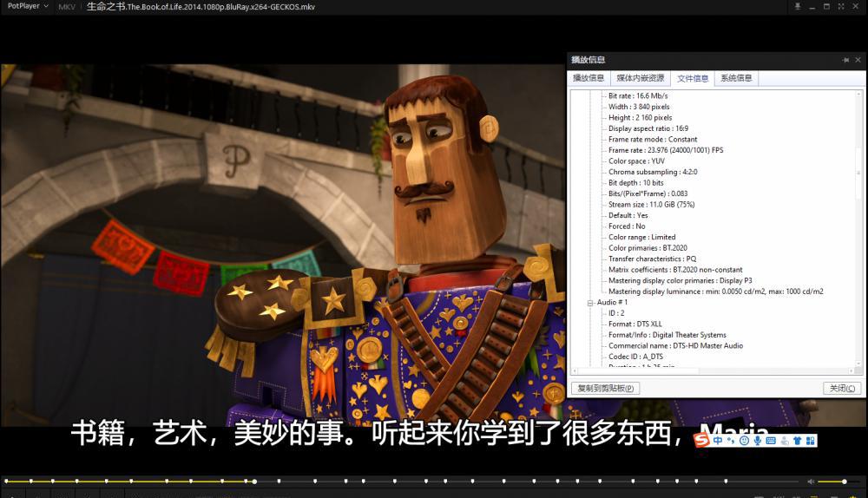Open the Sogou toolbox grid icon
This screenshot has height=498, width=868.
(x=811, y=441)
